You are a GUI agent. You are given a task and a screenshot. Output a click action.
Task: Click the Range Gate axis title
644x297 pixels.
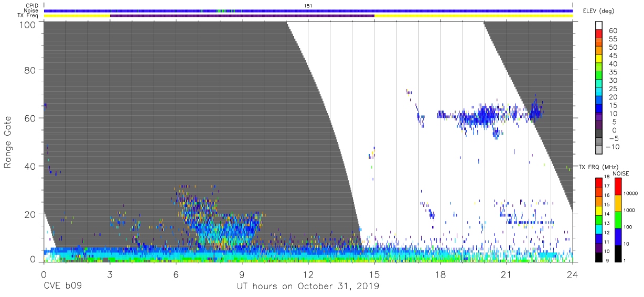[x=8, y=141]
